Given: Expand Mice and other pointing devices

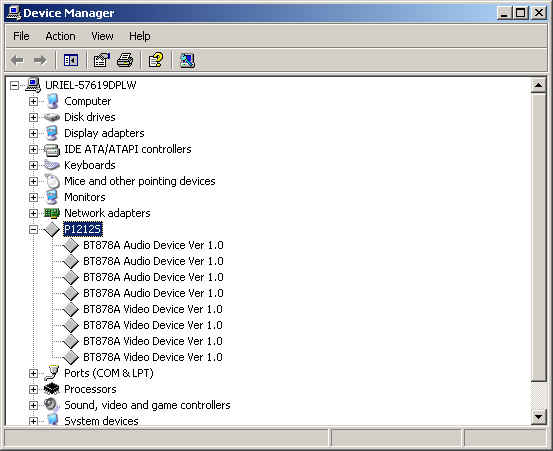Looking at the screenshot, I should 33,182.
